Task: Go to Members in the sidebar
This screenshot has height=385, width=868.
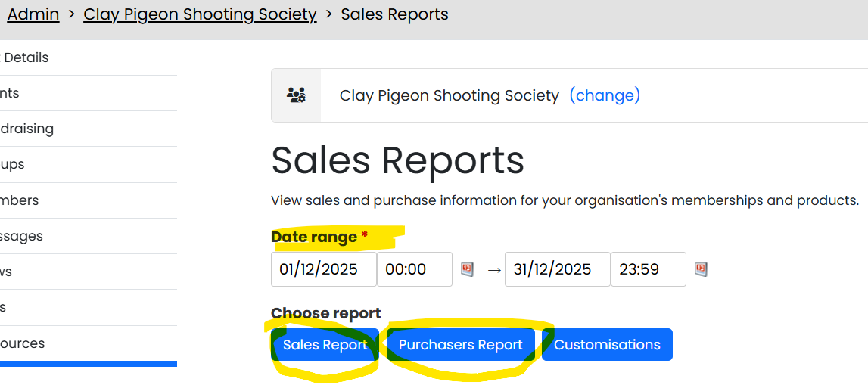Action: pos(20,200)
